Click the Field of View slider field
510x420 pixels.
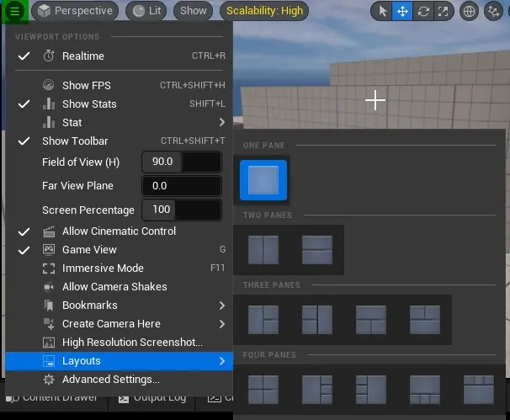pyautogui.click(x=182, y=162)
